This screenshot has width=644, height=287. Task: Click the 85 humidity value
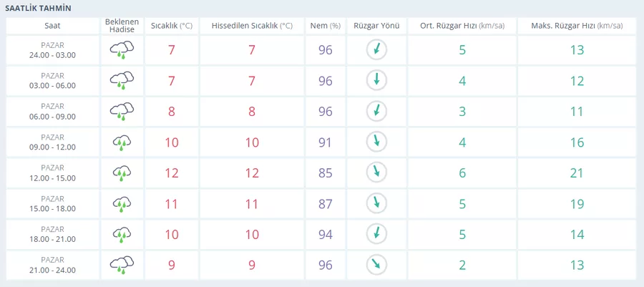[326, 172]
